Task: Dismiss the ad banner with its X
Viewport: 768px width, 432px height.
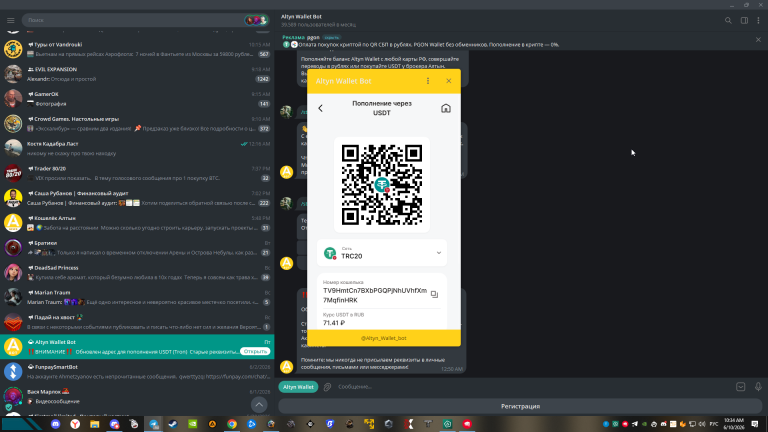Action: (758, 40)
